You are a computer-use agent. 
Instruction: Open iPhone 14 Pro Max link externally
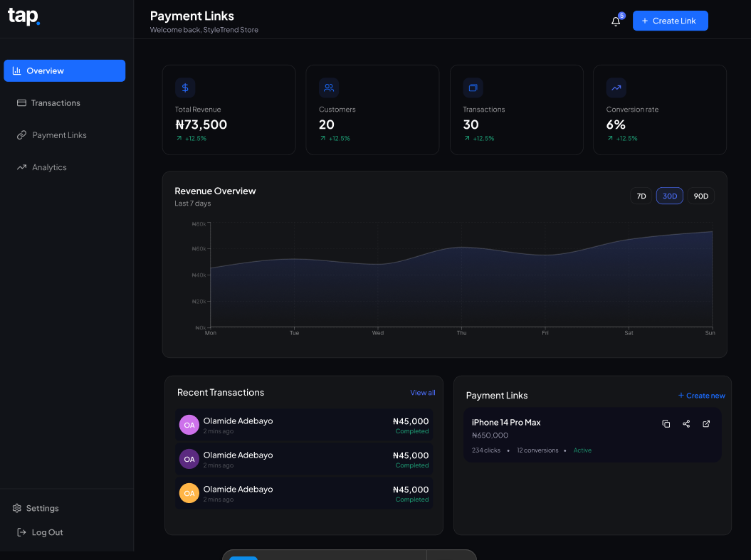(706, 423)
